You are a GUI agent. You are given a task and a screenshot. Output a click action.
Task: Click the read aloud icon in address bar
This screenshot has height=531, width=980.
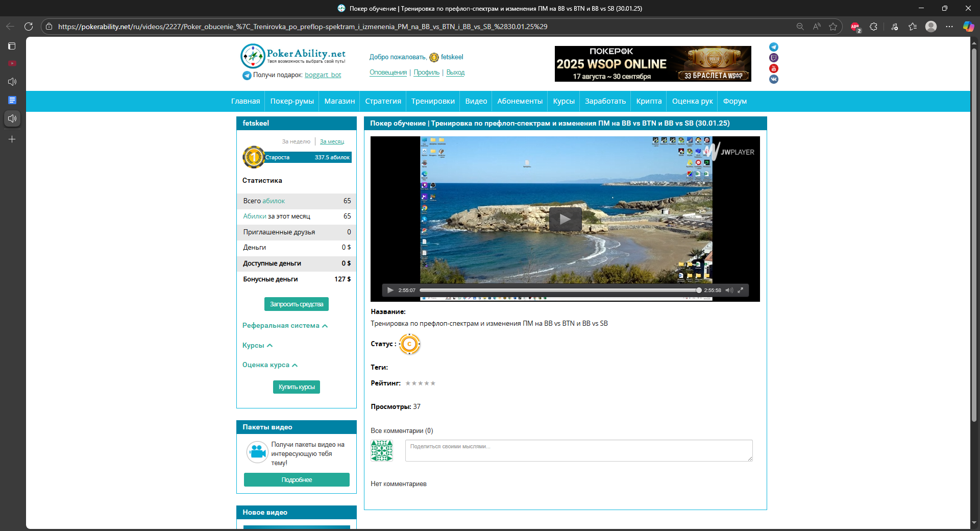(817, 27)
